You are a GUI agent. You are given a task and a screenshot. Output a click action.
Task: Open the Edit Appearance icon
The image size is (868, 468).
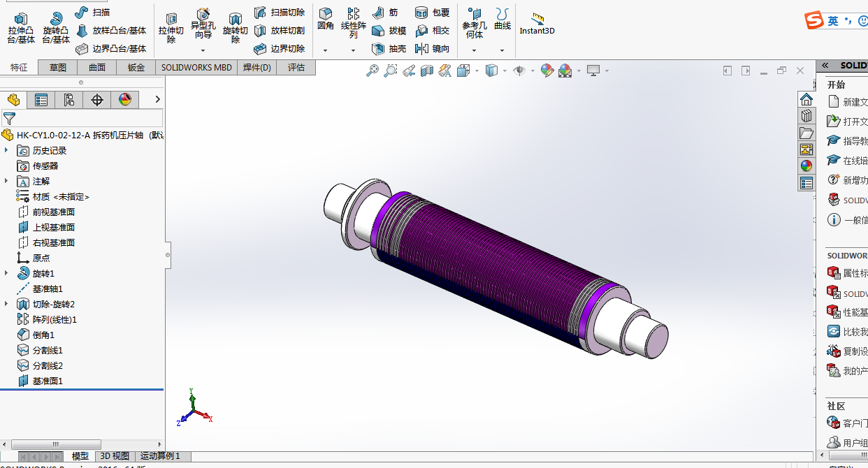tap(547, 71)
